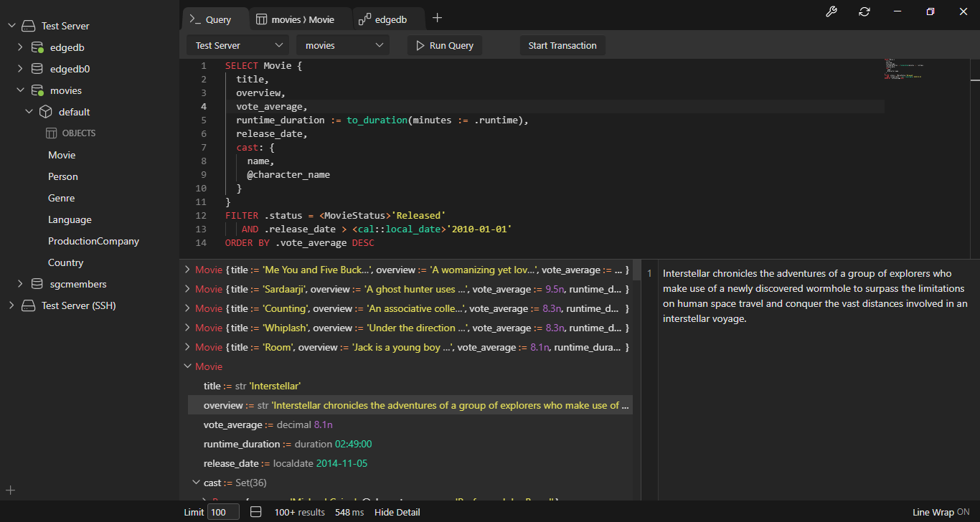
Task: Click editor line 4 vote_average
Action: [271, 106]
